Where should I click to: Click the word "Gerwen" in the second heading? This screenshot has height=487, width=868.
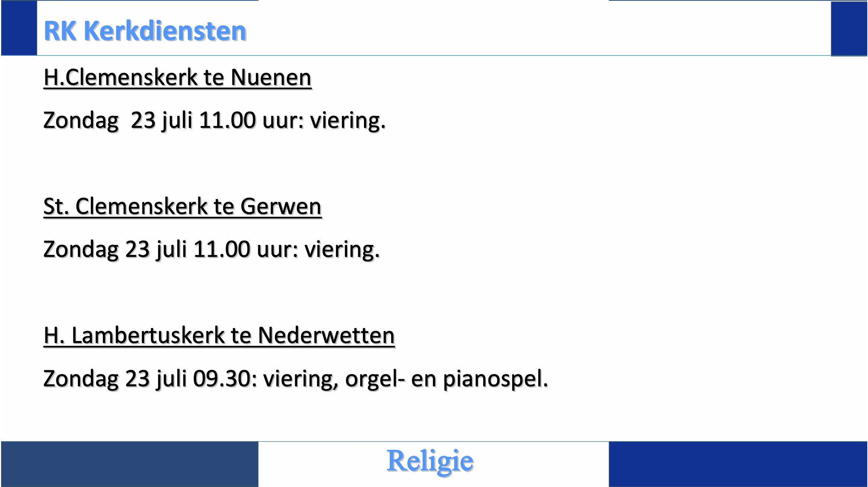coord(281,206)
